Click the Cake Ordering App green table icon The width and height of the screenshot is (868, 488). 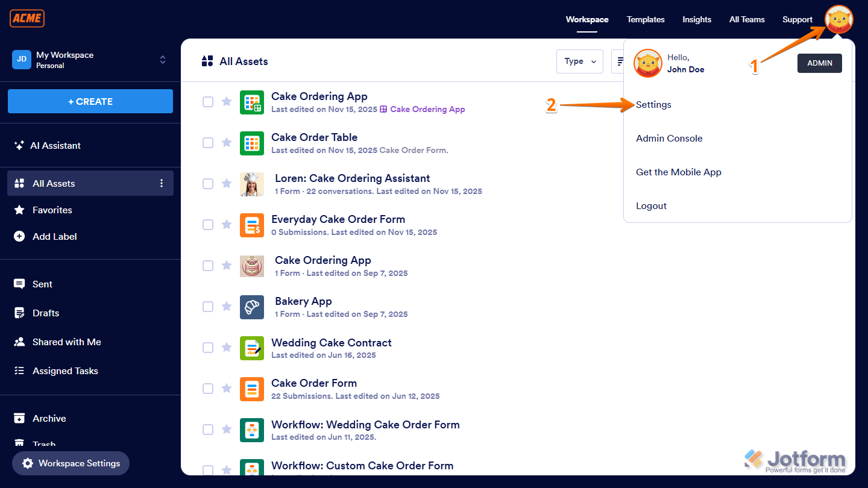click(252, 102)
